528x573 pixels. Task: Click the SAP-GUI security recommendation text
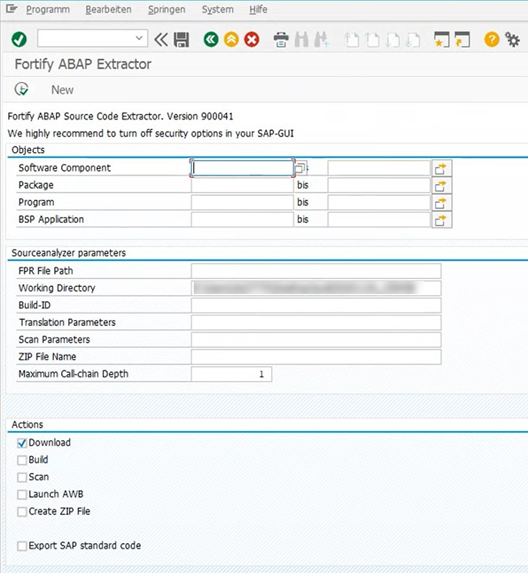[x=151, y=133]
